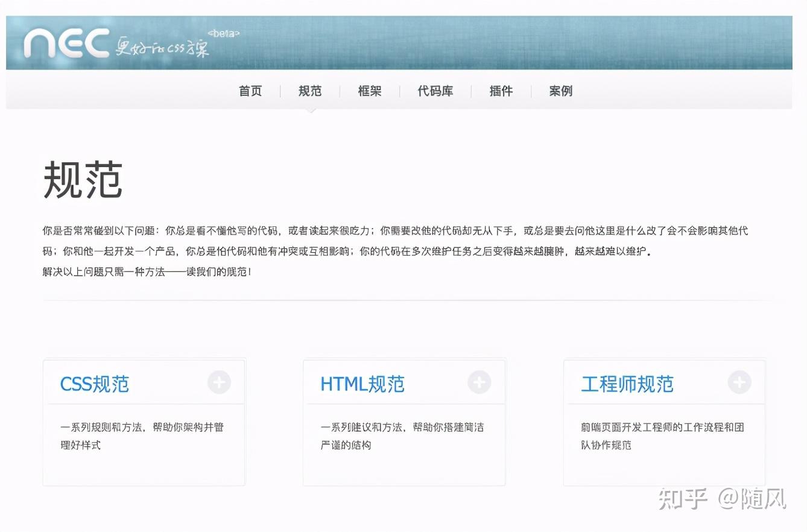Viewport: 807px width, 532px height.
Task: Go to the 框架 navigation item
Action: tap(370, 91)
